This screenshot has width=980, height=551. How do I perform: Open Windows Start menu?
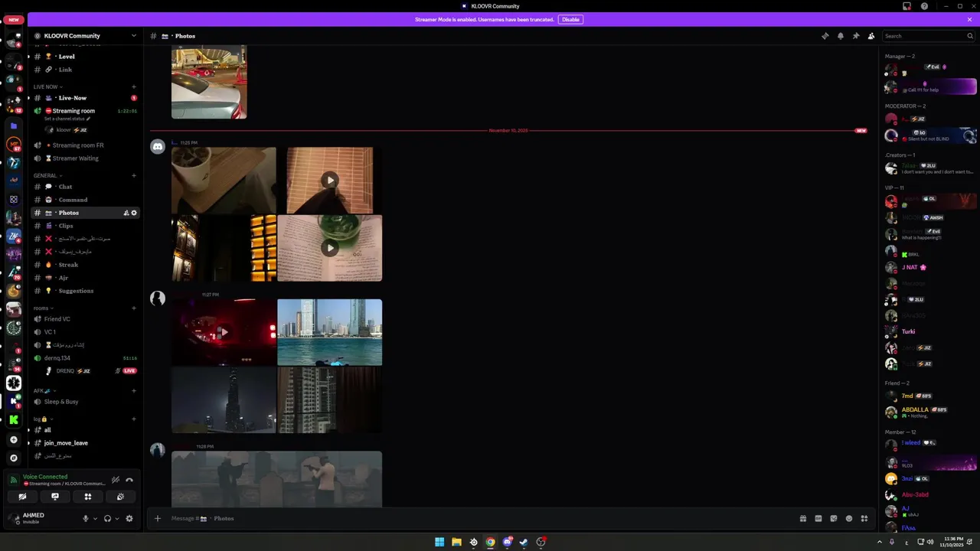click(439, 542)
